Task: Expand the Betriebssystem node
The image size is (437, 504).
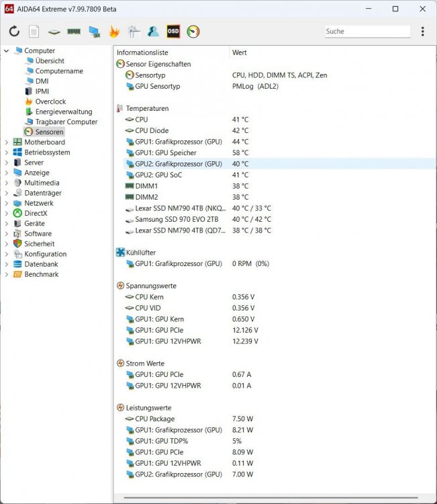Action: pyautogui.click(x=7, y=153)
